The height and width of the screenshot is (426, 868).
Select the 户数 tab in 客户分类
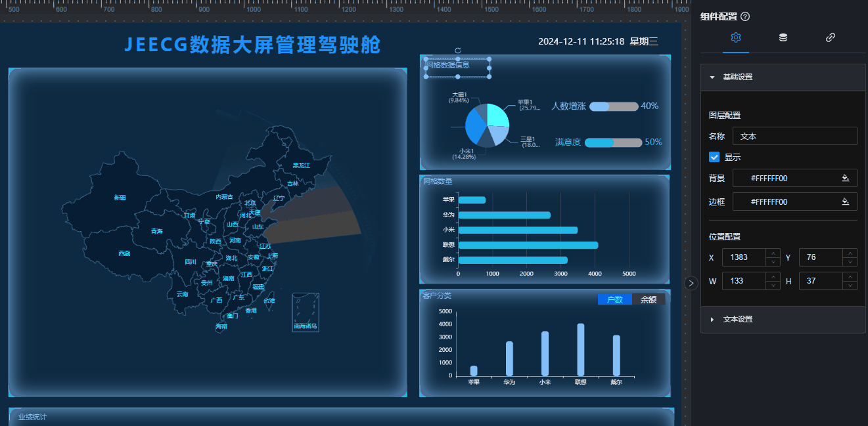[614, 299]
